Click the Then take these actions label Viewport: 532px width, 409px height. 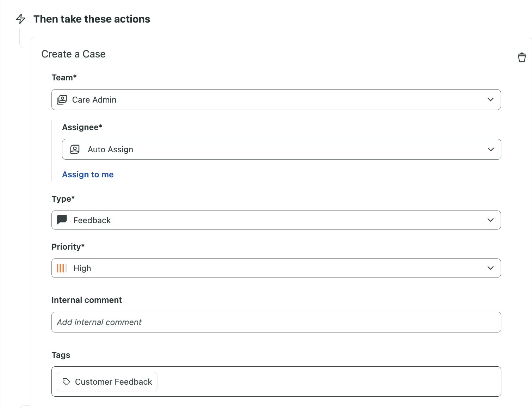[x=92, y=19]
